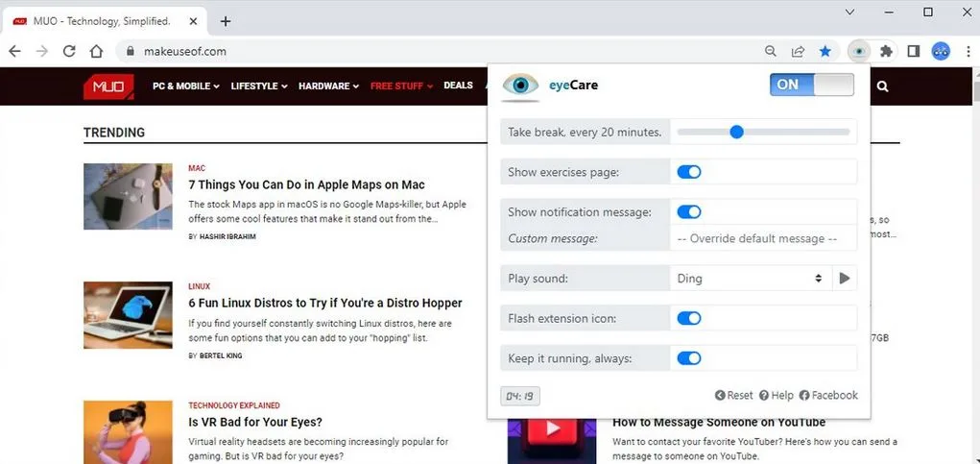Image resolution: width=980 pixels, height=464 pixels.
Task: Disable Flash extension icon switch
Action: (x=689, y=318)
